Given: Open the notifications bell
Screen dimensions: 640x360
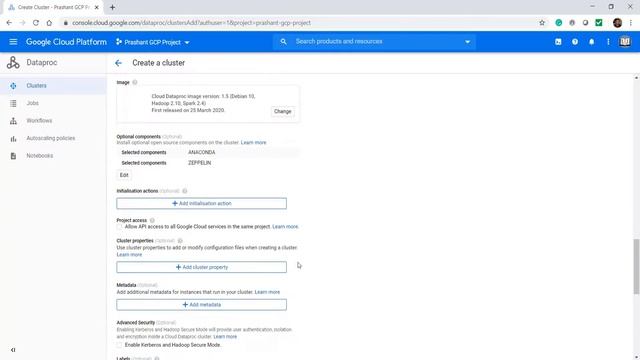Looking at the screenshot, I should click(x=591, y=42).
